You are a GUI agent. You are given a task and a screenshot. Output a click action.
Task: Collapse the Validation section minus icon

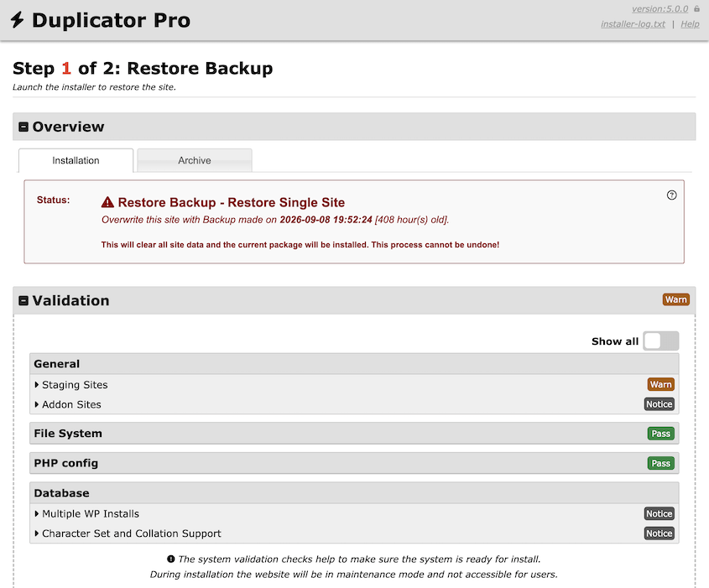pos(23,300)
